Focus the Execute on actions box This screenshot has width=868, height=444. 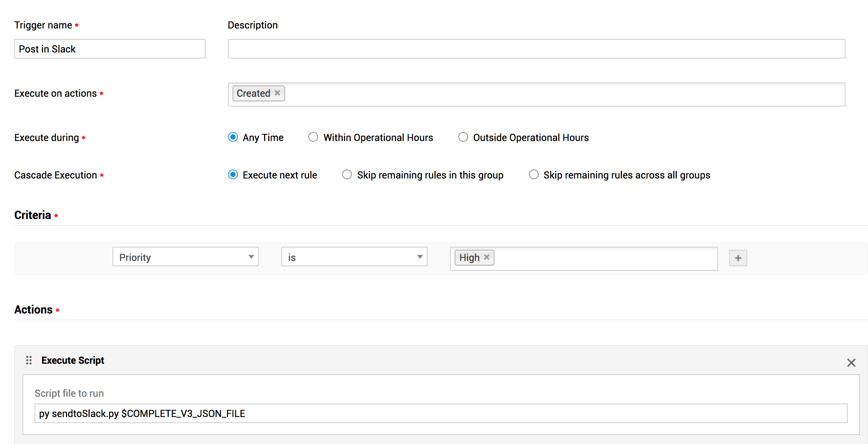pyautogui.click(x=563, y=94)
